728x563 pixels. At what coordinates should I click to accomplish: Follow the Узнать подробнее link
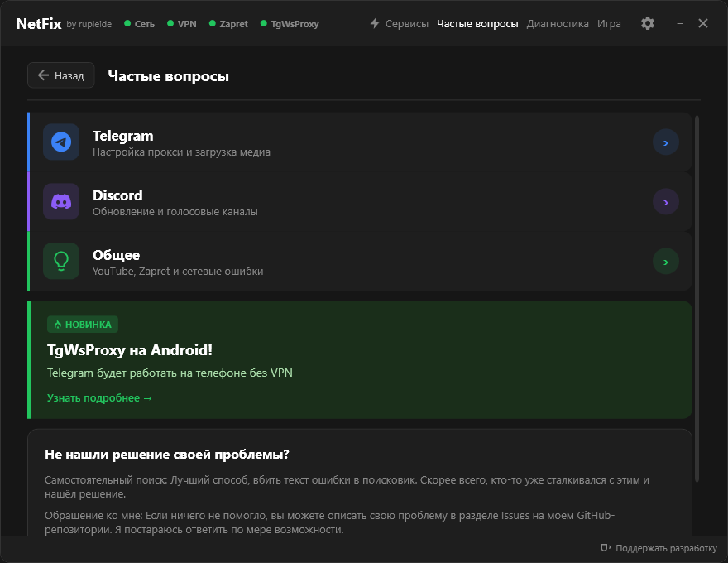pos(99,398)
